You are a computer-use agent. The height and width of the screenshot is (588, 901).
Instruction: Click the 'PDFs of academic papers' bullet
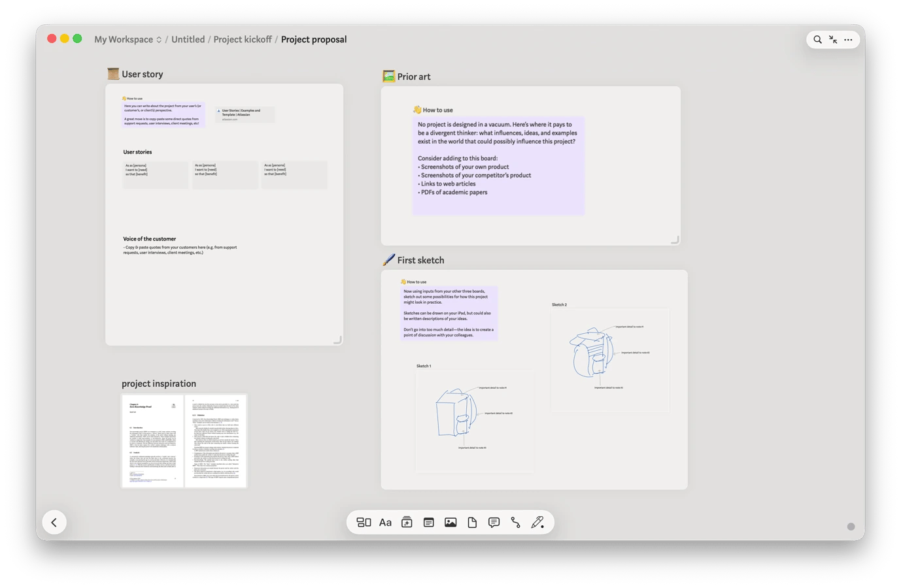pyautogui.click(x=452, y=193)
